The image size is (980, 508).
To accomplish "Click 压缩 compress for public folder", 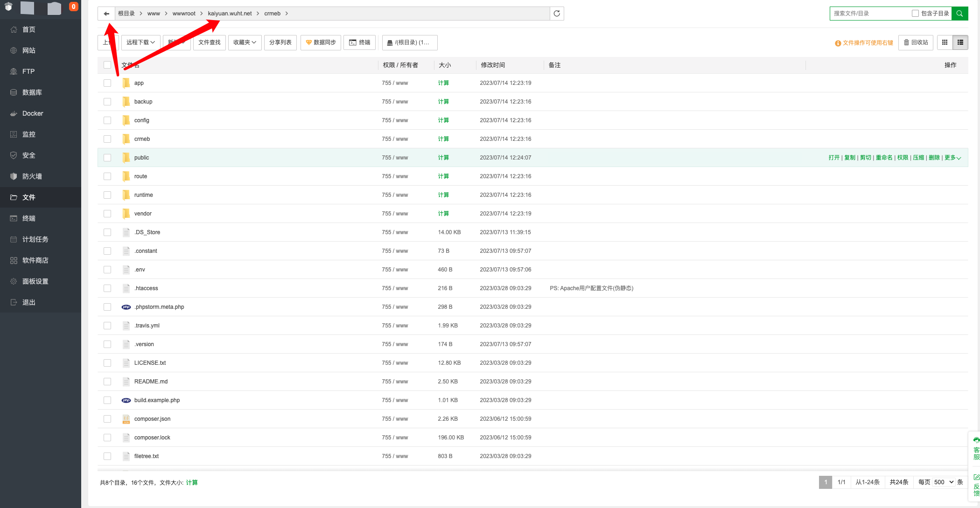I will click(x=918, y=158).
